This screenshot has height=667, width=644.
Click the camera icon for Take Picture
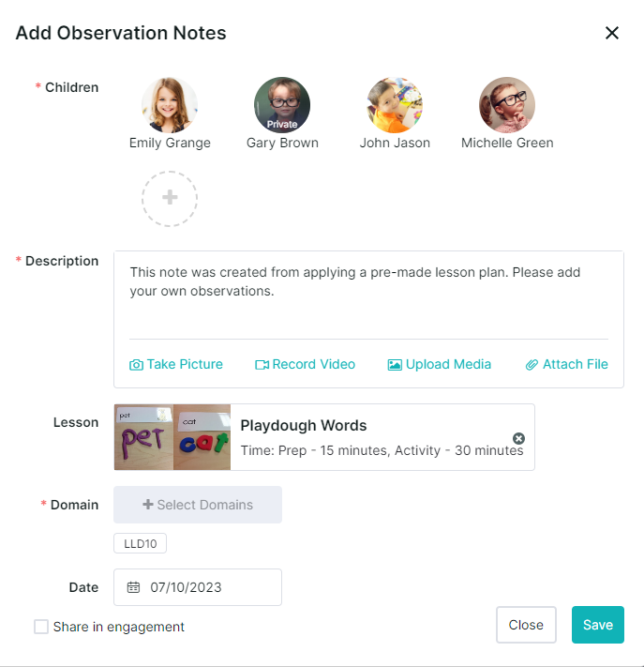136,365
